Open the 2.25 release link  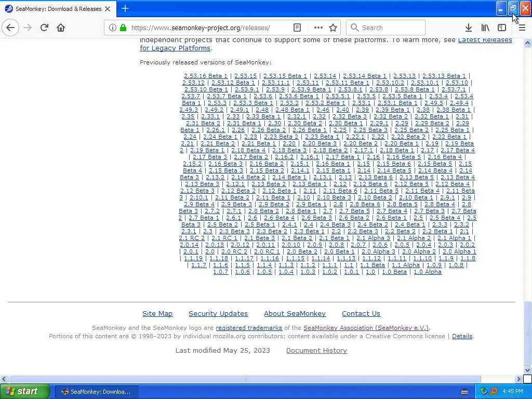[340, 130]
